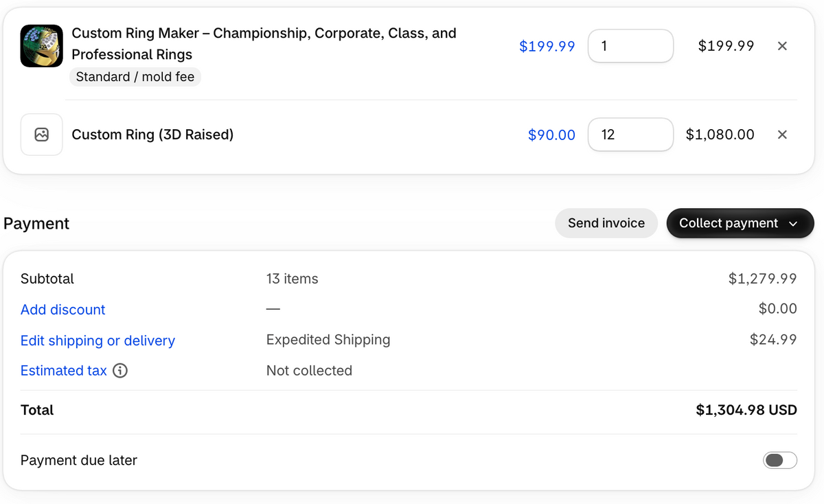The width and height of the screenshot is (824, 504).
Task: Remove the Custom Ring (3D Raised) item
Action: (x=782, y=135)
